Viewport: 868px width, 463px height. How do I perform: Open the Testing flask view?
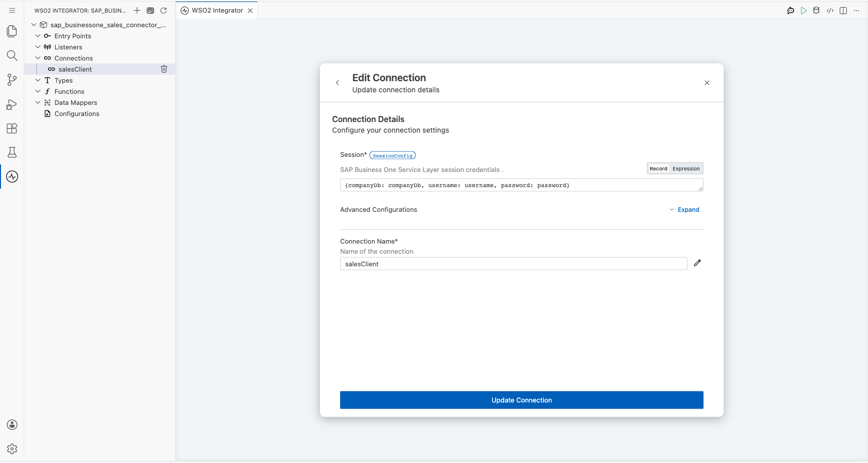pos(12,152)
